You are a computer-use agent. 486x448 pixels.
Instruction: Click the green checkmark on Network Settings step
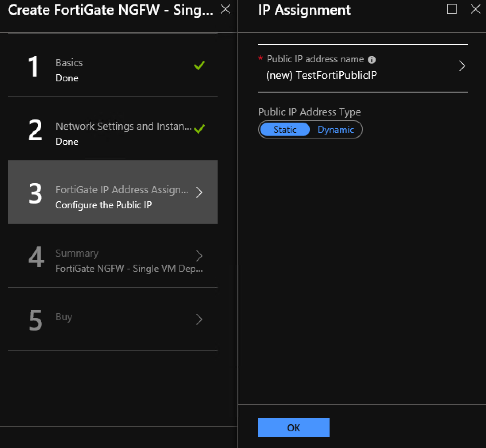(x=199, y=129)
